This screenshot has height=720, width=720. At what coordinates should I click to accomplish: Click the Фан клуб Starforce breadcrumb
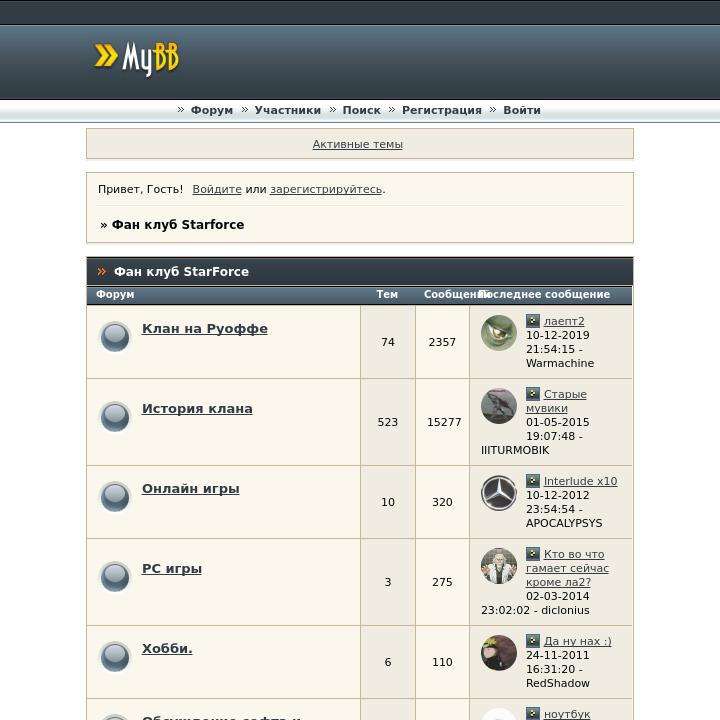coord(178,225)
